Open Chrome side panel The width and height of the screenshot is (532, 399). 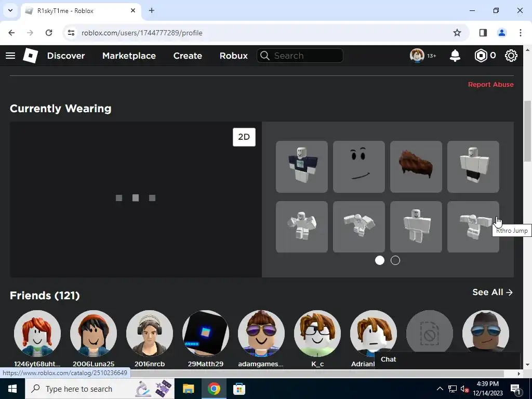(483, 33)
